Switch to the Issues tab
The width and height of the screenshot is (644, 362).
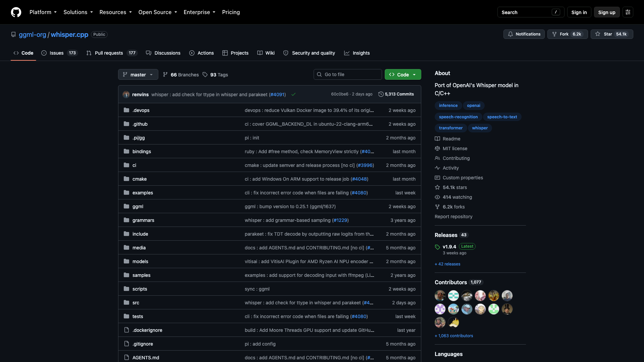click(59, 53)
